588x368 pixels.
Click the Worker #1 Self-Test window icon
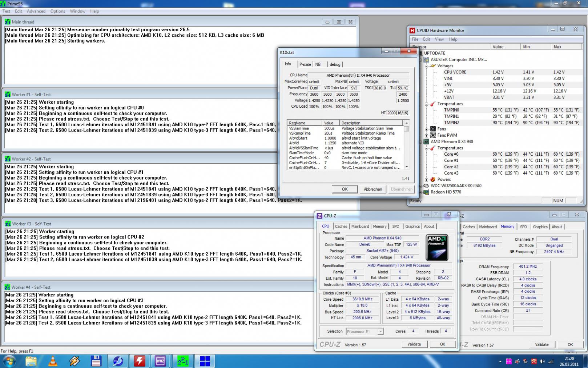coord(8,94)
